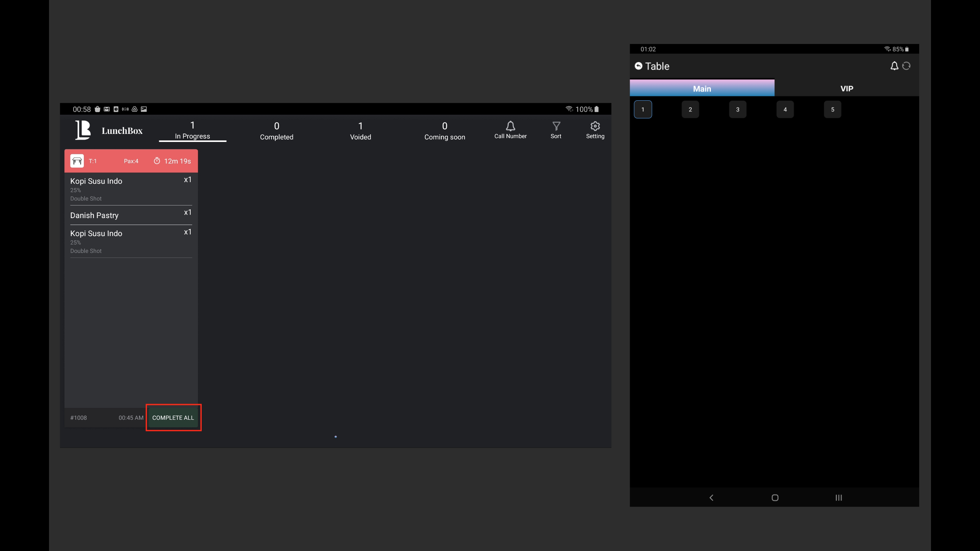Screen dimensions: 980x551
Task: Select the VIP table area tab
Action: coord(846,88)
